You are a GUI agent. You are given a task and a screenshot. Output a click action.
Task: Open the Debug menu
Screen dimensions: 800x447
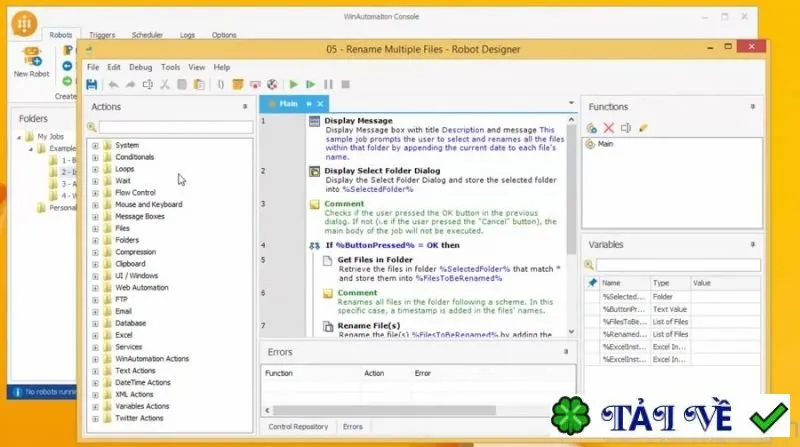click(140, 67)
